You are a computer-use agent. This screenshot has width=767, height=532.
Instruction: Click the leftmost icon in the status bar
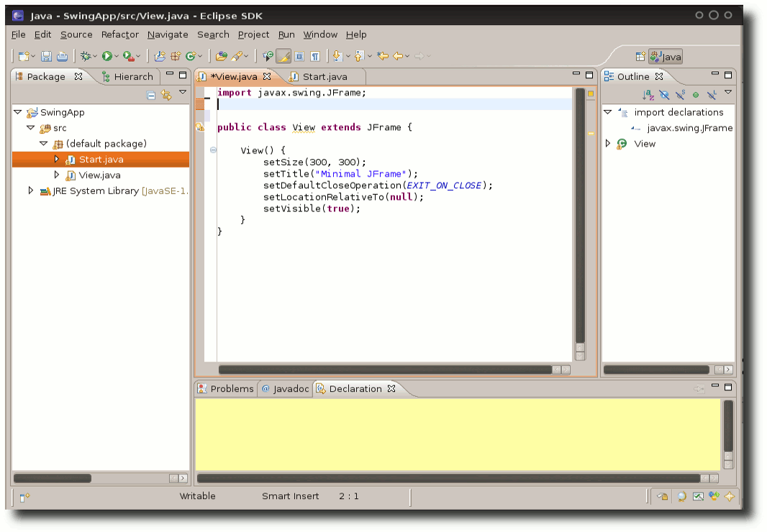point(24,497)
